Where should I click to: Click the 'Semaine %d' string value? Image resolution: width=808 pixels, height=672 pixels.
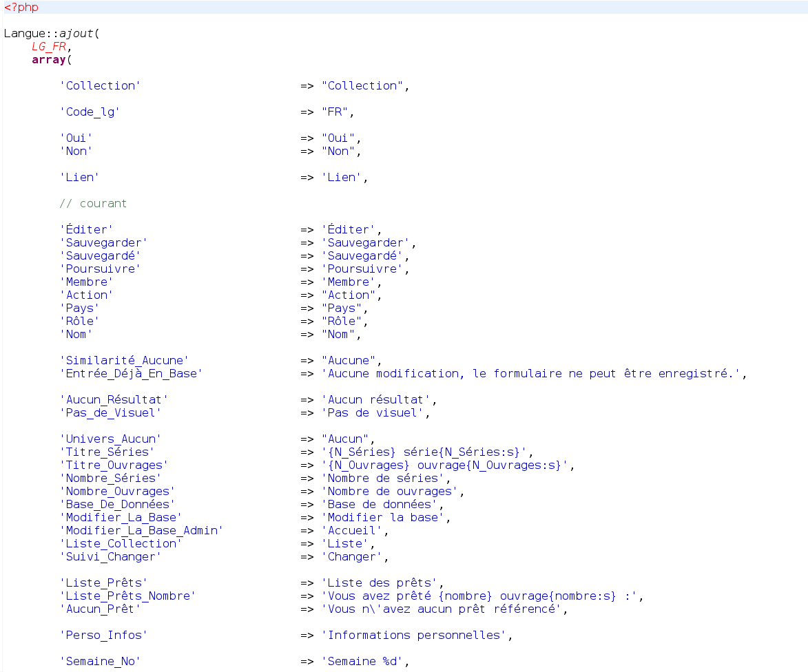[362, 662]
